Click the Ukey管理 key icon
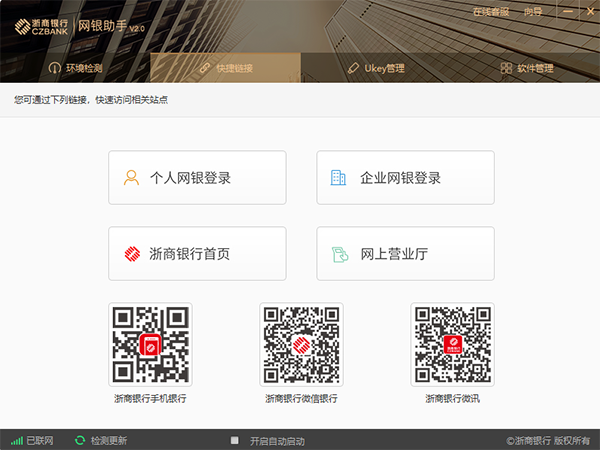 [353, 68]
